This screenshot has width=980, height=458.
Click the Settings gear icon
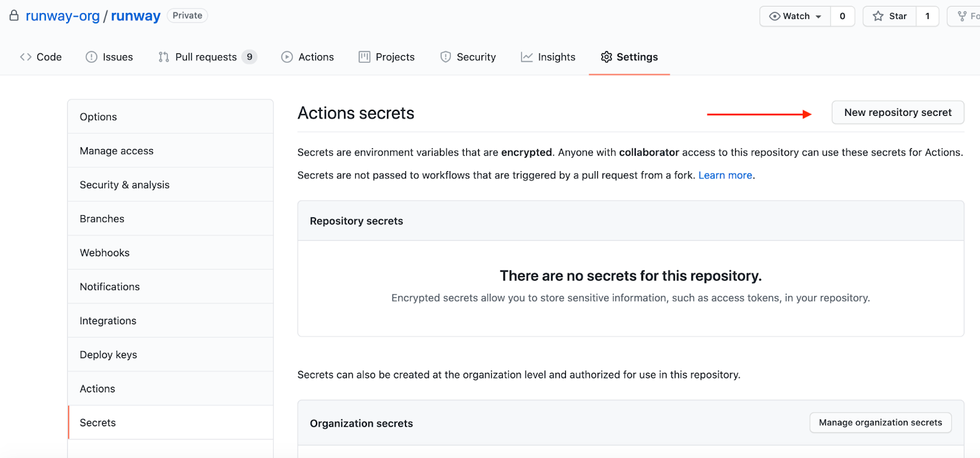pos(606,57)
